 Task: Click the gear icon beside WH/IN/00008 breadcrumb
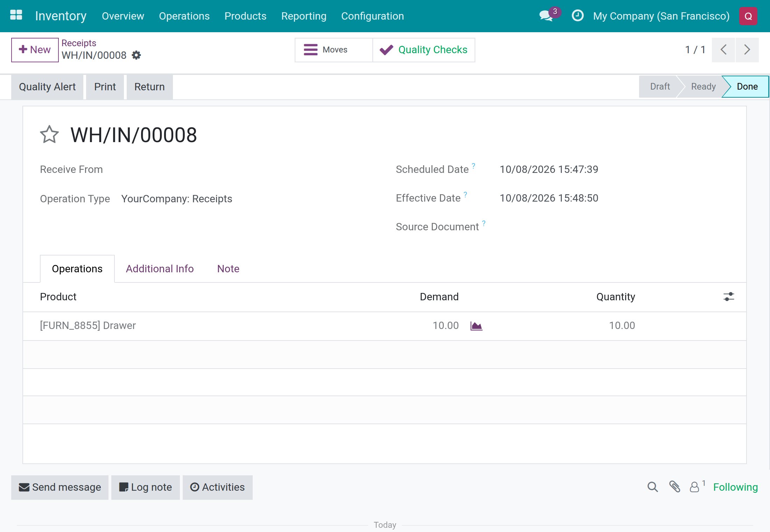(136, 55)
